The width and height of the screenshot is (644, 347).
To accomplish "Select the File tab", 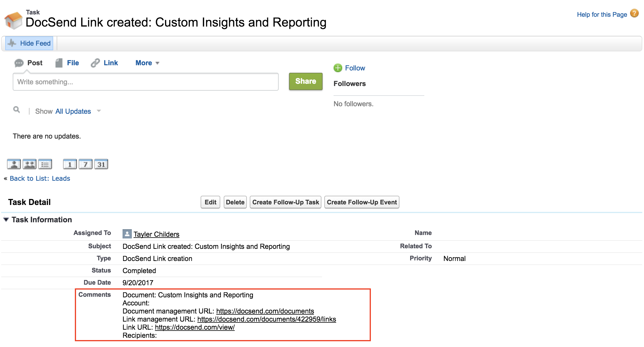I will (x=67, y=63).
